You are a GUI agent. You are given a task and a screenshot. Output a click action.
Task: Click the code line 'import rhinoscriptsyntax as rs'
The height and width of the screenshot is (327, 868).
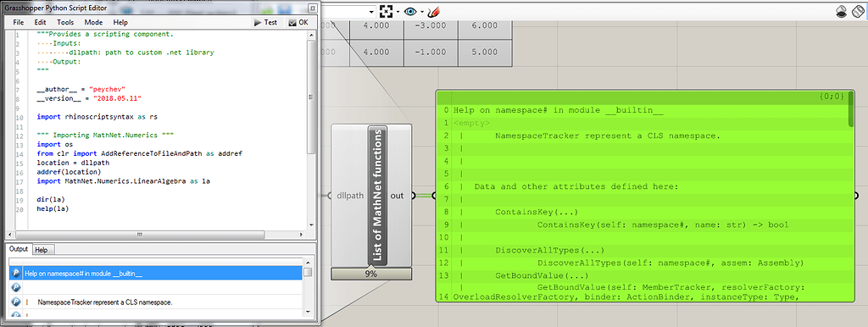pyautogui.click(x=97, y=117)
